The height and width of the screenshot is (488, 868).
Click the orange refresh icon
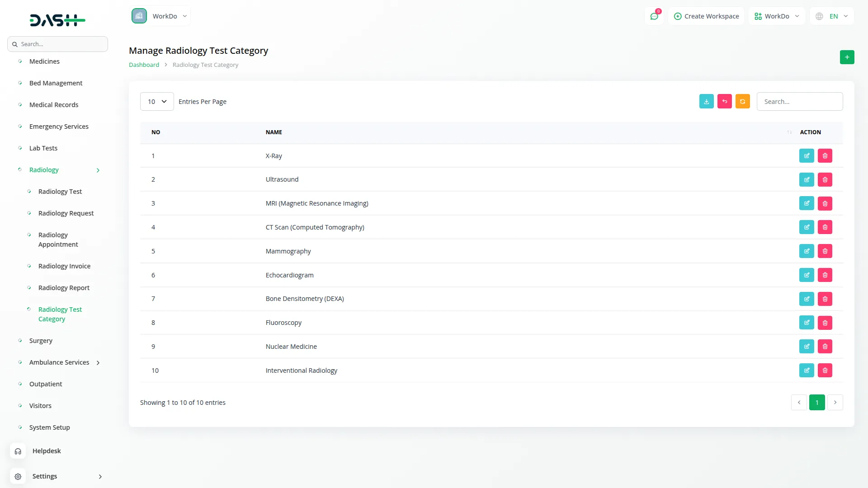pos(742,102)
